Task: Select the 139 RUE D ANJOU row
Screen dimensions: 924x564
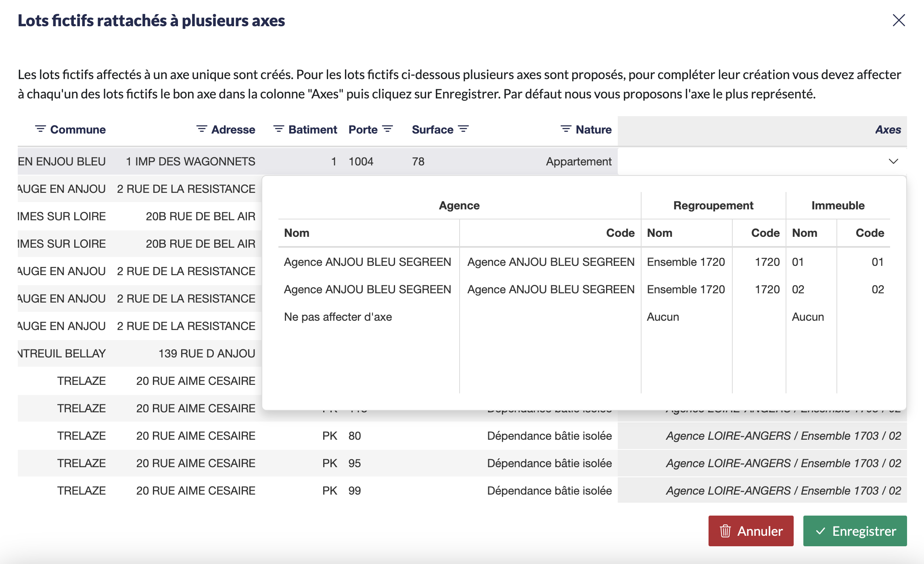Action: 207,354
